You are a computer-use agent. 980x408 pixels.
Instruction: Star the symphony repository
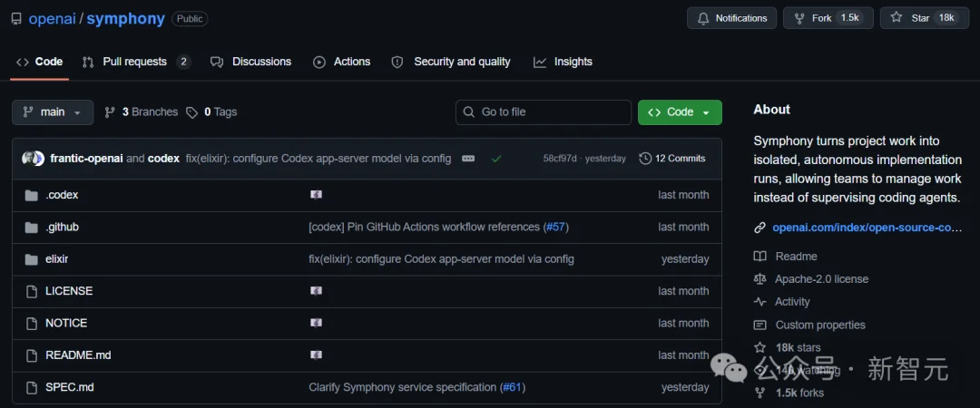(x=924, y=18)
